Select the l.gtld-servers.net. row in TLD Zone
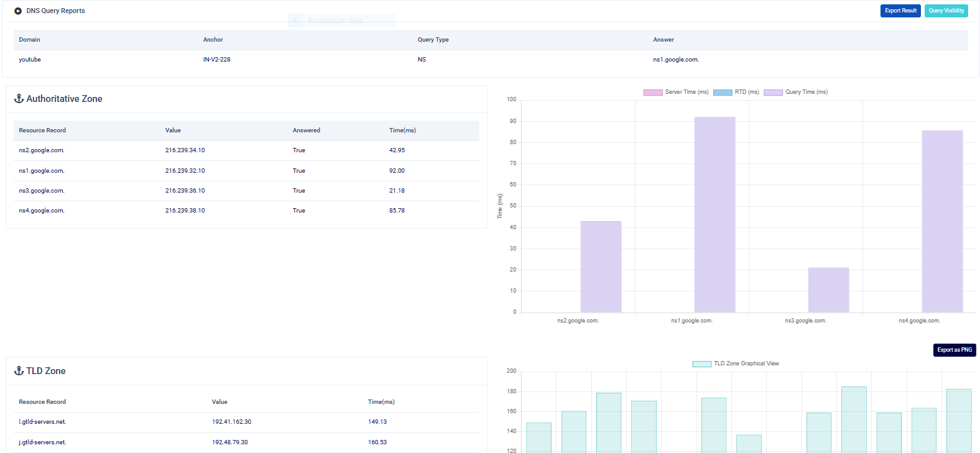This screenshot has height=453, width=980. (246, 422)
